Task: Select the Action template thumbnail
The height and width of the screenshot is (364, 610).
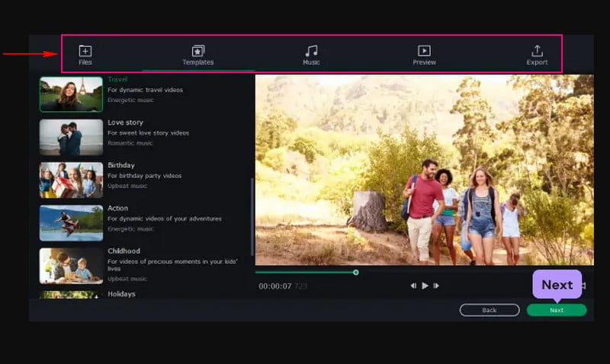Action: coord(71,223)
